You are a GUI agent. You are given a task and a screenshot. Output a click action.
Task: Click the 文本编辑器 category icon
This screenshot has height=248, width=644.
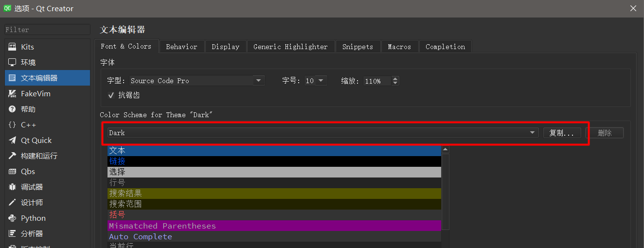12,78
